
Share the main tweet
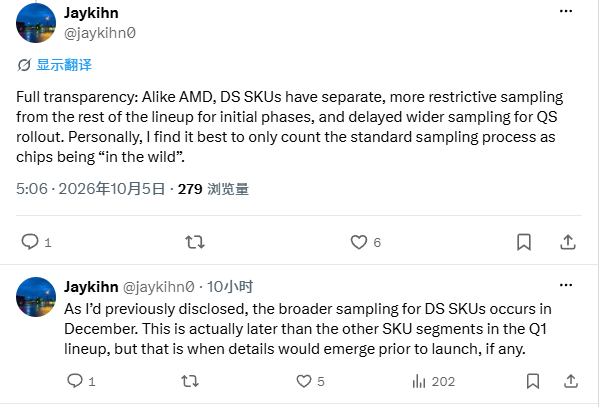(x=568, y=242)
